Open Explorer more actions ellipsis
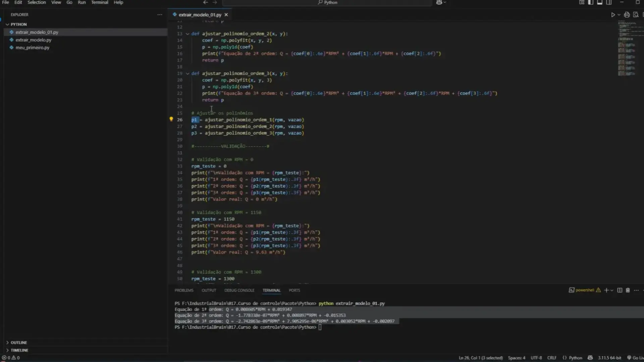Image resolution: width=644 pixels, height=362 pixels. 160,15
